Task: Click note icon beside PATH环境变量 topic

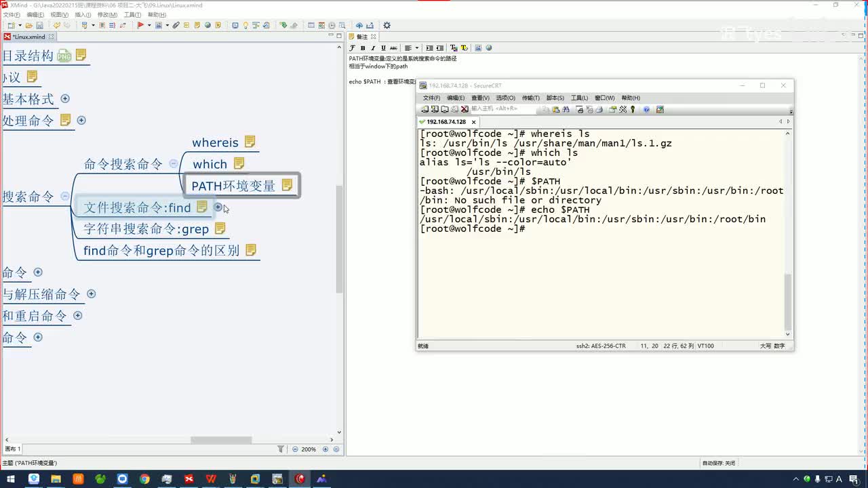Action: tap(287, 185)
